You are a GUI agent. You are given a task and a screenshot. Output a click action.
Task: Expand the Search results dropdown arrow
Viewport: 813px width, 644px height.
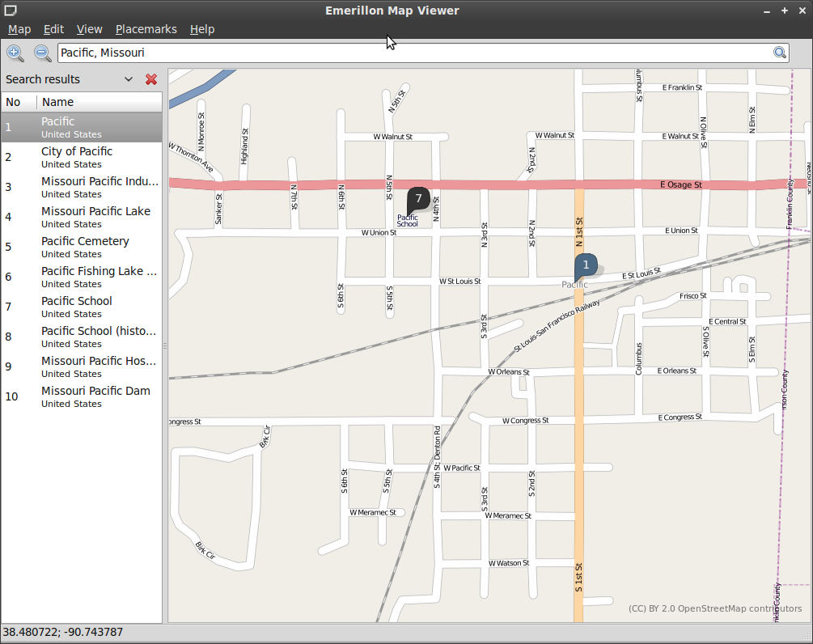click(x=129, y=79)
